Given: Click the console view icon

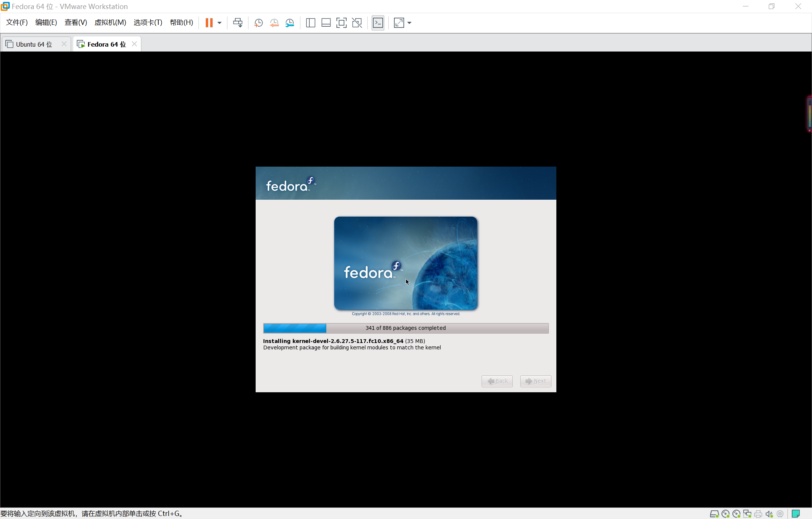Looking at the screenshot, I should (x=378, y=23).
